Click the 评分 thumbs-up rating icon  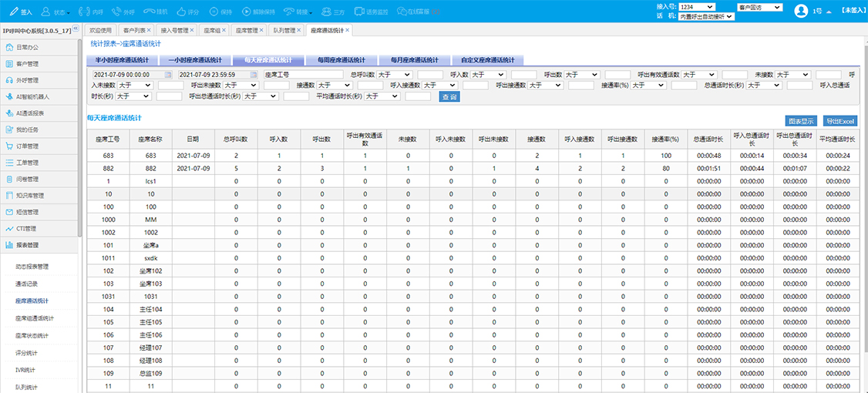(x=182, y=12)
